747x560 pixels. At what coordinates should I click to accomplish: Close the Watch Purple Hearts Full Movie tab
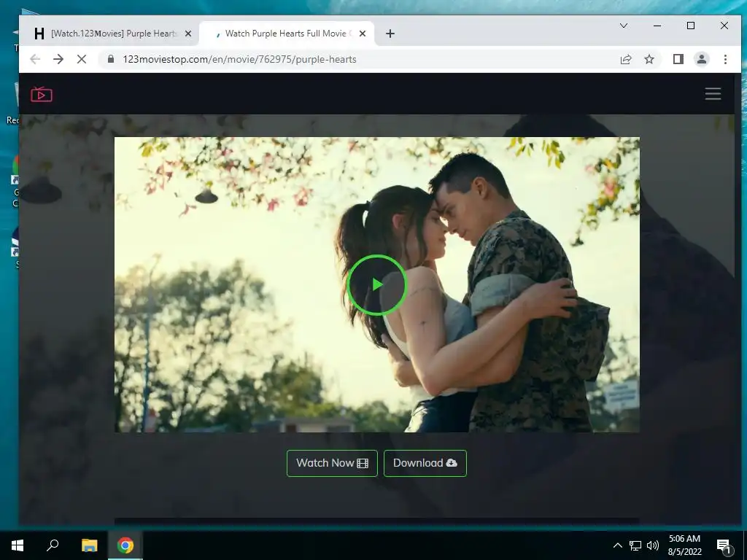[363, 34]
